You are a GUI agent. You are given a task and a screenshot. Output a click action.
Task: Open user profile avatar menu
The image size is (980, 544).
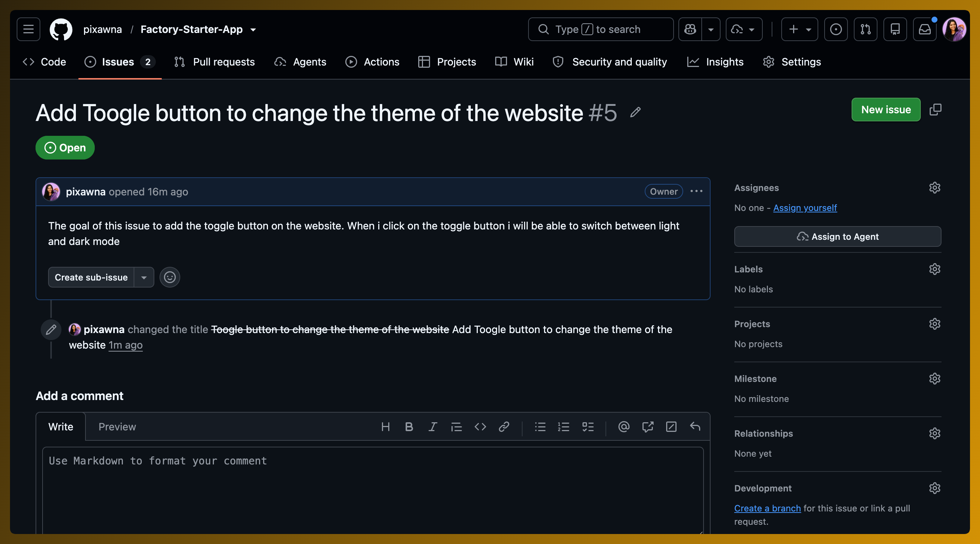tap(954, 29)
